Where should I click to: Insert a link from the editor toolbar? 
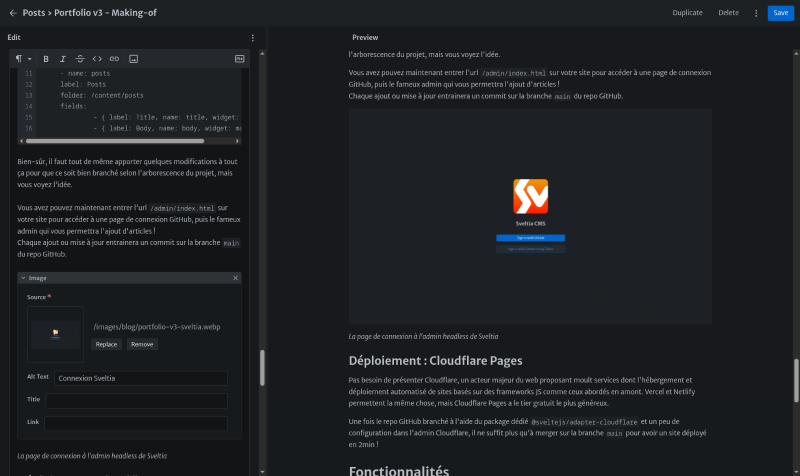[114, 59]
